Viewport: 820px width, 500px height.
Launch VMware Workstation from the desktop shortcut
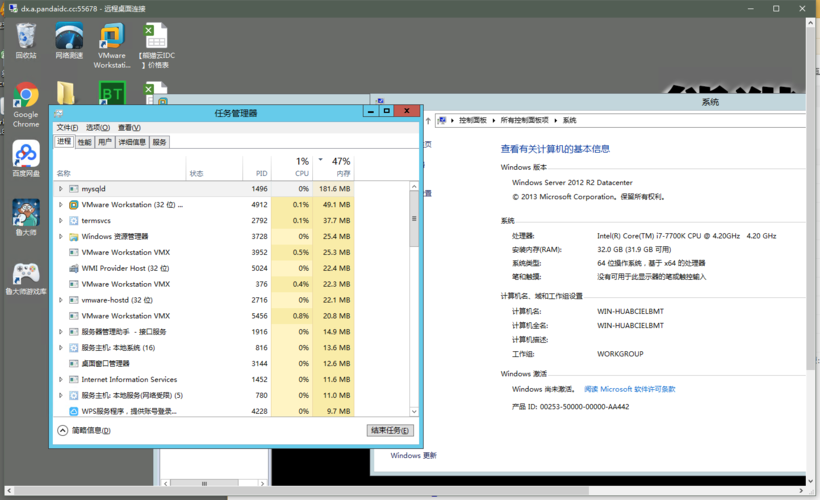(112, 46)
